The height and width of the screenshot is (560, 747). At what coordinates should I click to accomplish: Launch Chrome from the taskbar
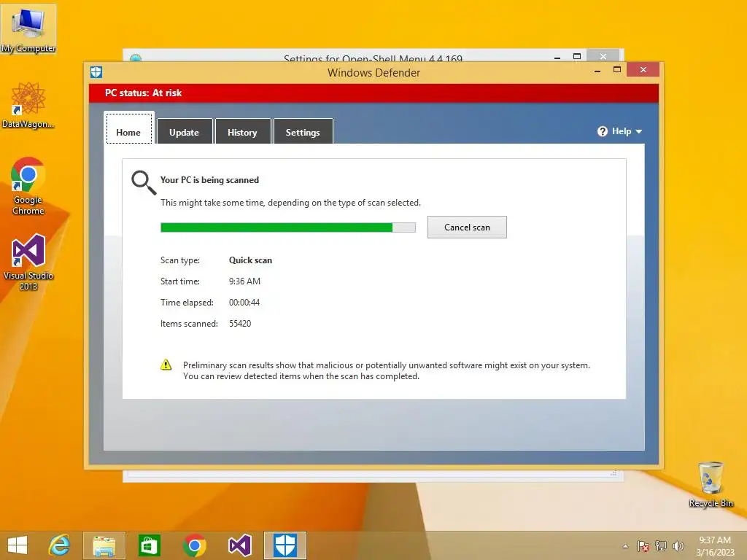pos(194,545)
